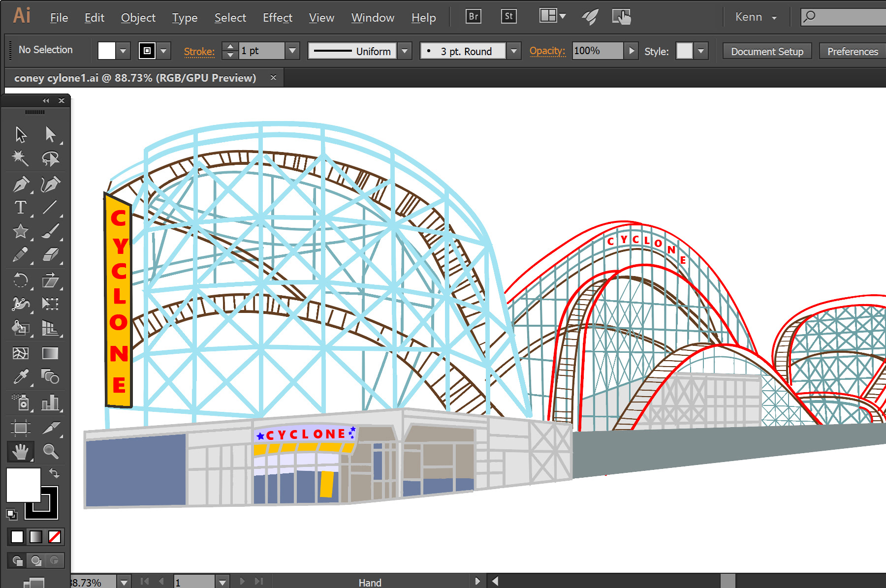Open the graphic Style dropdown

[x=701, y=51]
